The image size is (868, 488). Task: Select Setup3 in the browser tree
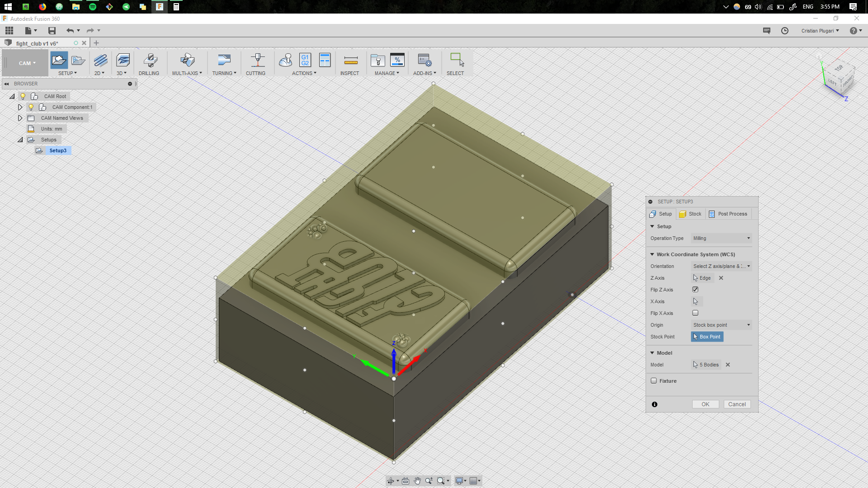point(58,150)
